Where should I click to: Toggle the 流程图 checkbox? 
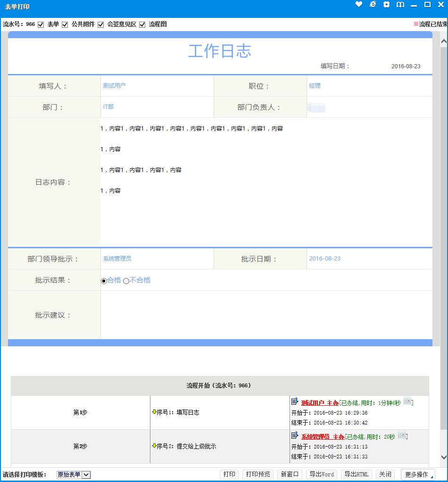click(x=142, y=25)
